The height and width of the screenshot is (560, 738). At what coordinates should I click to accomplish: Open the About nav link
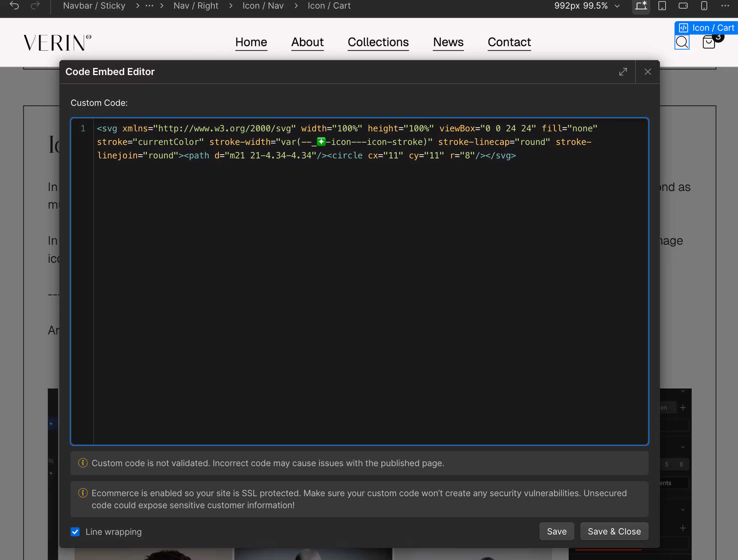pyautogui.click(x=307, y=42)
